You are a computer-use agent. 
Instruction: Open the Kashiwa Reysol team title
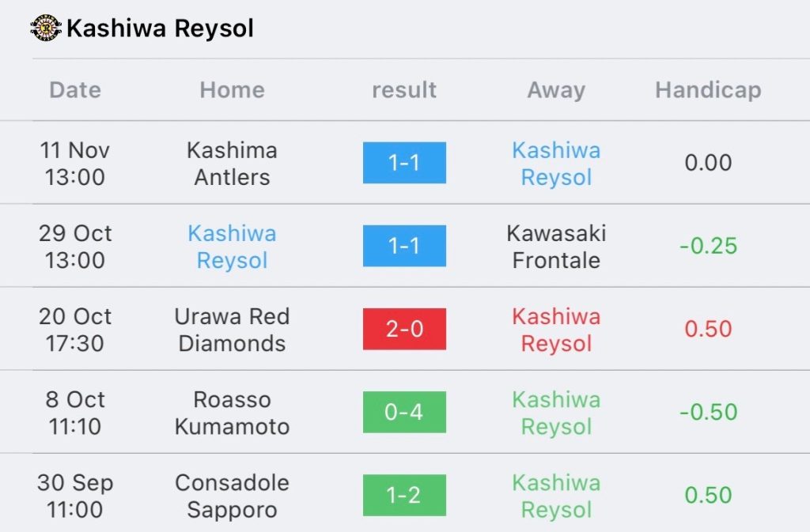pyautogui.click(x=160, y=29)
